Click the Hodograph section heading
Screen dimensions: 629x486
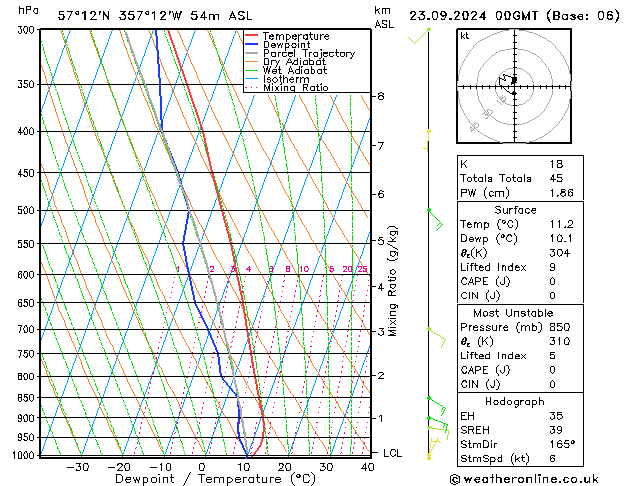tap(515, 401)
